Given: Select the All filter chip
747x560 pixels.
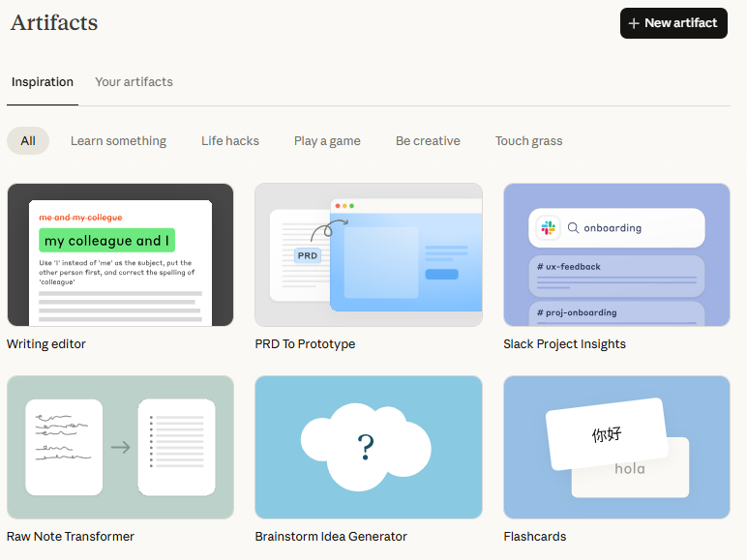Looking at the screenshot, I should 28,141.
